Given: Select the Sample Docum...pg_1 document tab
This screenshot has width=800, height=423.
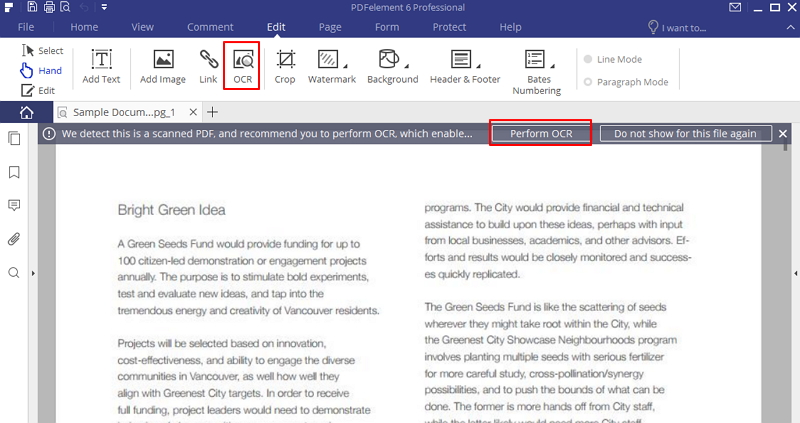Looking at the screenshot, I should (x=123, y=112).
